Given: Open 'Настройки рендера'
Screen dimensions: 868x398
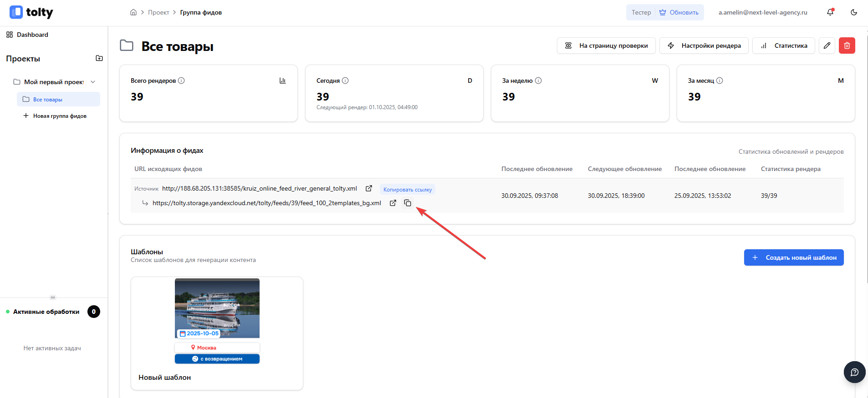Looking at the screenshot, I should coord(704,45).
